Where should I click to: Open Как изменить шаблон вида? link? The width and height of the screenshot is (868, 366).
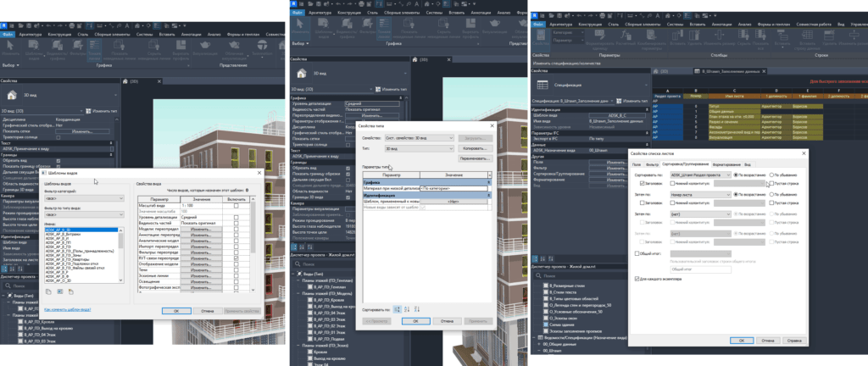tap(68, 309)
